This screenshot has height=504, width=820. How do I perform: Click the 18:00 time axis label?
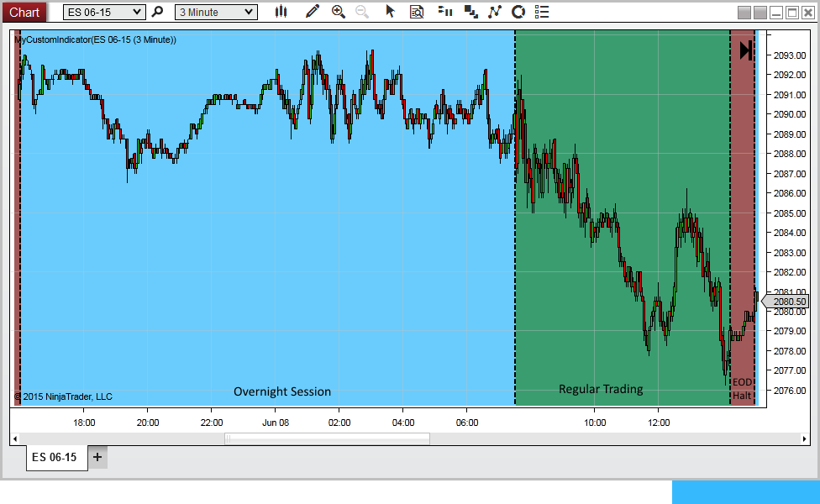[84, 423]
